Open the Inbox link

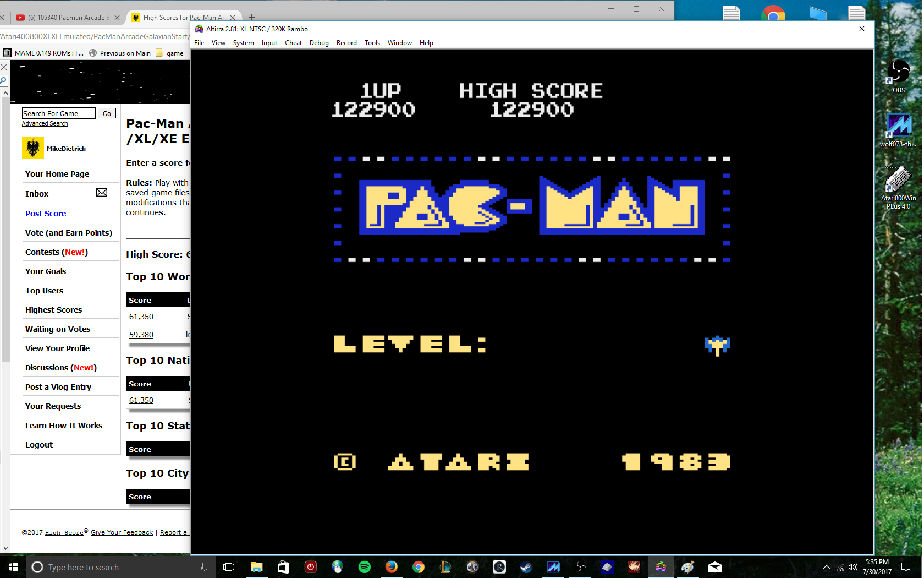(36, 194)
